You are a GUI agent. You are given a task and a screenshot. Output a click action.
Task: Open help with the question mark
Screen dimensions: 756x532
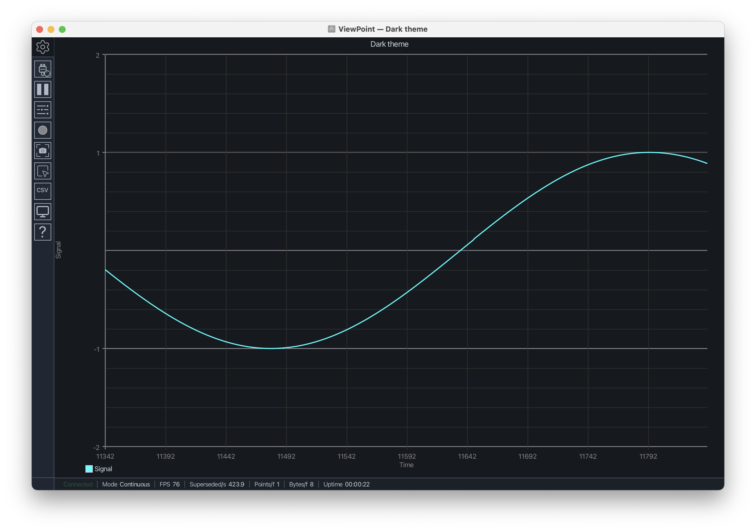tap(43, 232)
